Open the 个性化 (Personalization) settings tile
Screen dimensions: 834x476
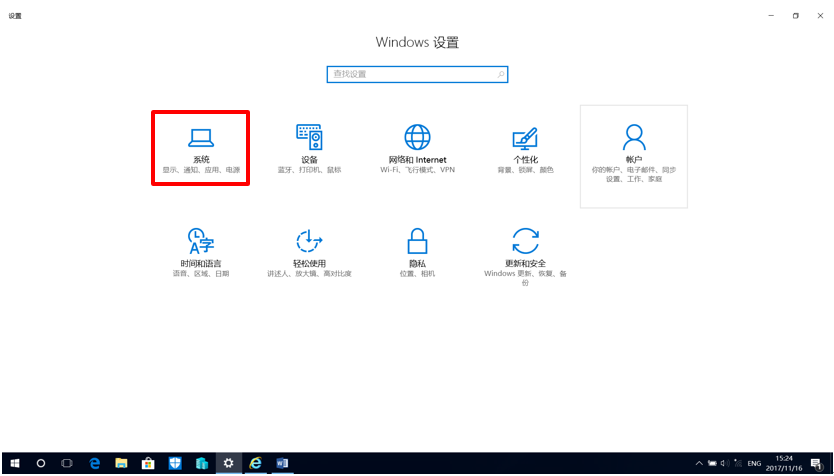(526, 149)
